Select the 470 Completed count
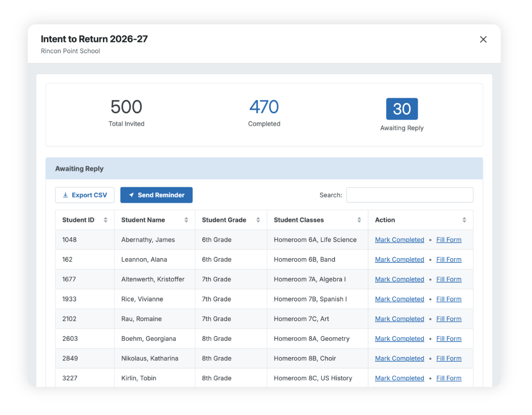This screenshot has height=415, width=532. coord(264,107)
